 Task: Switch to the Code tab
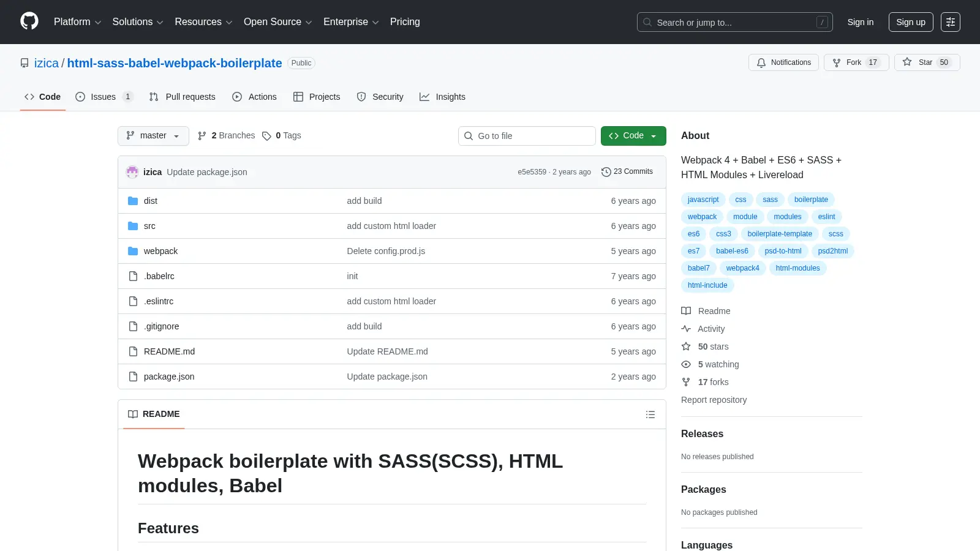[42, 97]
